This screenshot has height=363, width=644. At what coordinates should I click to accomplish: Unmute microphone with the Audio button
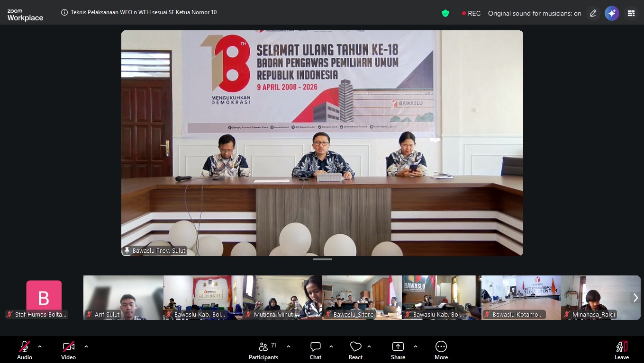25,350
